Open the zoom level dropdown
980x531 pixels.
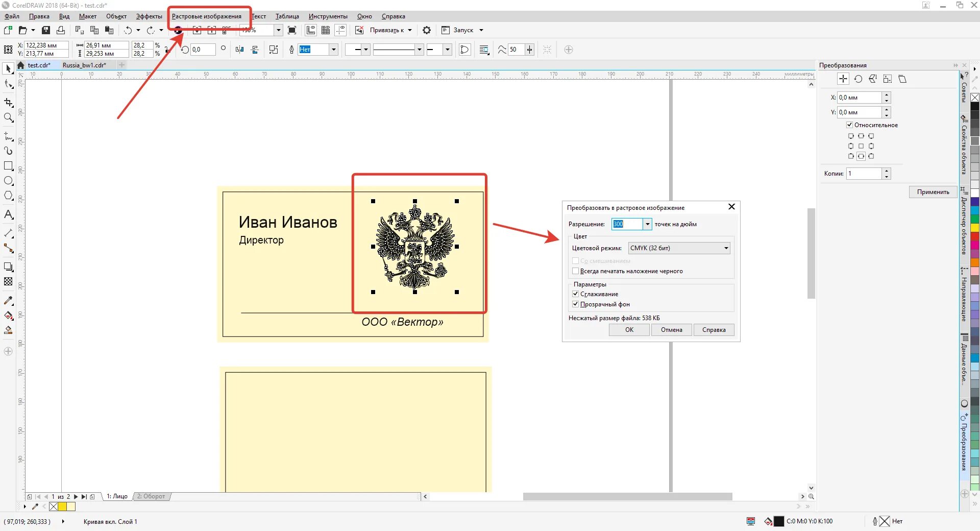click(278, 30)
